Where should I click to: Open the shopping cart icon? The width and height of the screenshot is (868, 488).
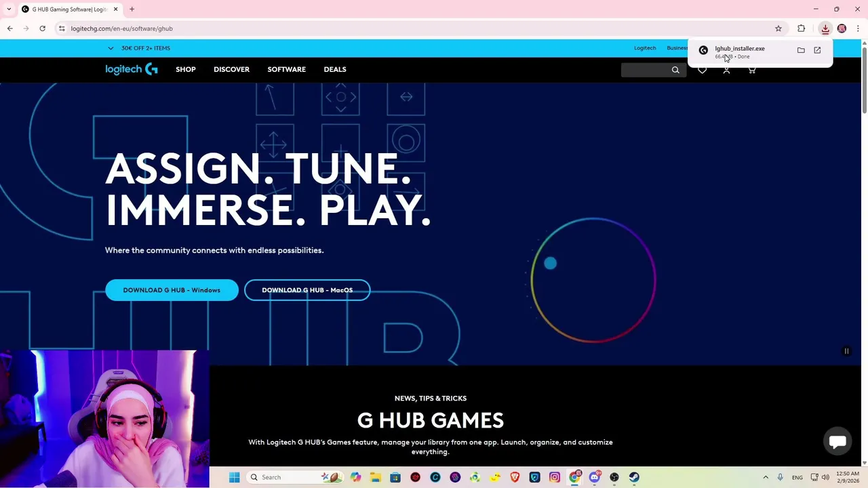751,70
